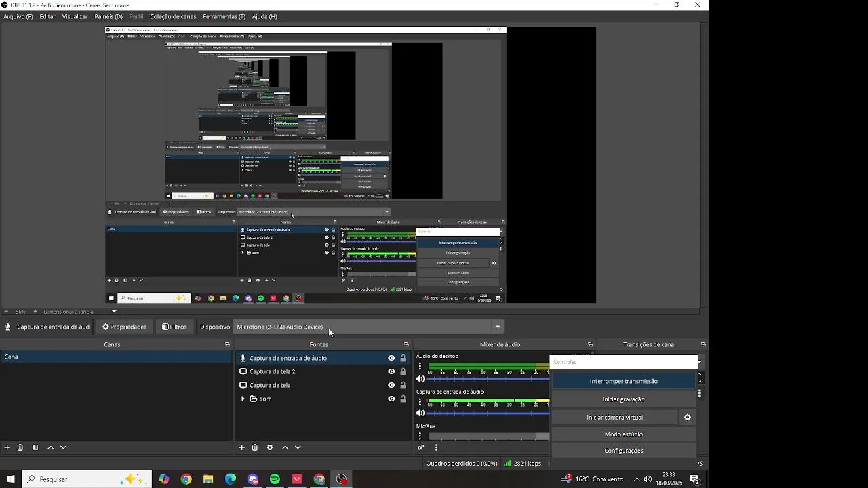Pop out the Cenas dock panel
This screenshot has width=868, height=488.
(227, 344)
